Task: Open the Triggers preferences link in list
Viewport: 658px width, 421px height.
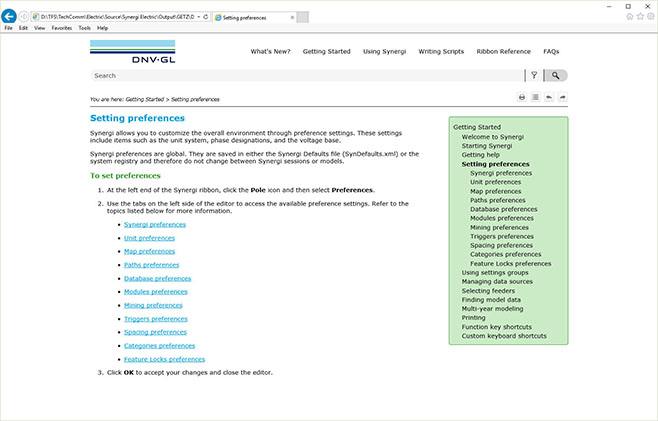Action: tap(156, 319)
